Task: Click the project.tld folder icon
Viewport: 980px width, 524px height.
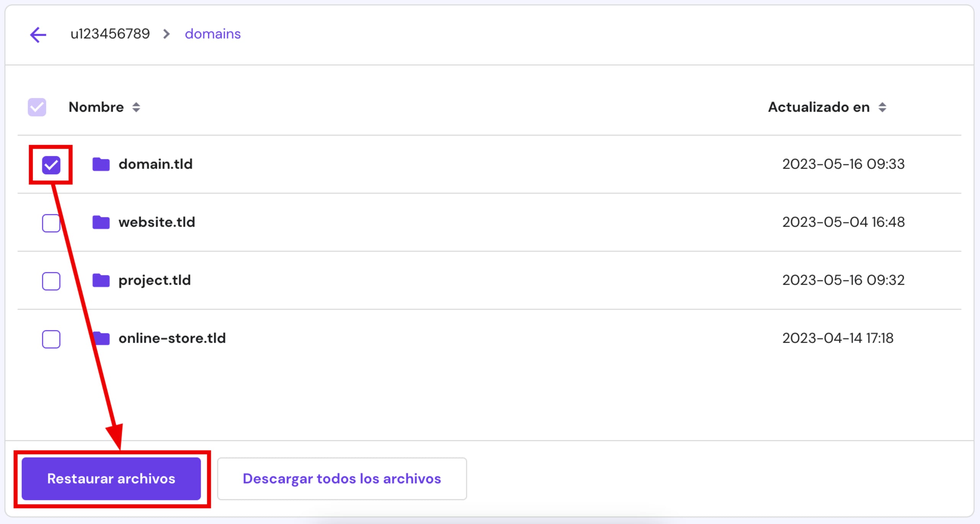Action: 101,280
